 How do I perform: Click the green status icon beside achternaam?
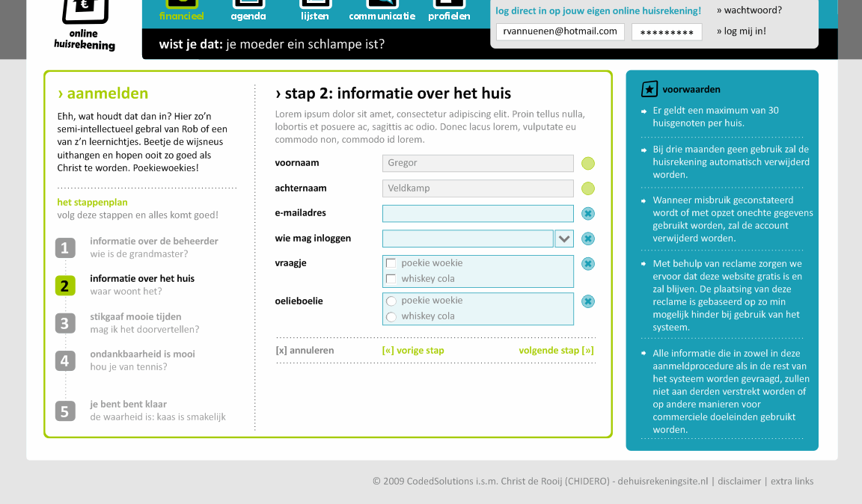click(x=588, y=188)
